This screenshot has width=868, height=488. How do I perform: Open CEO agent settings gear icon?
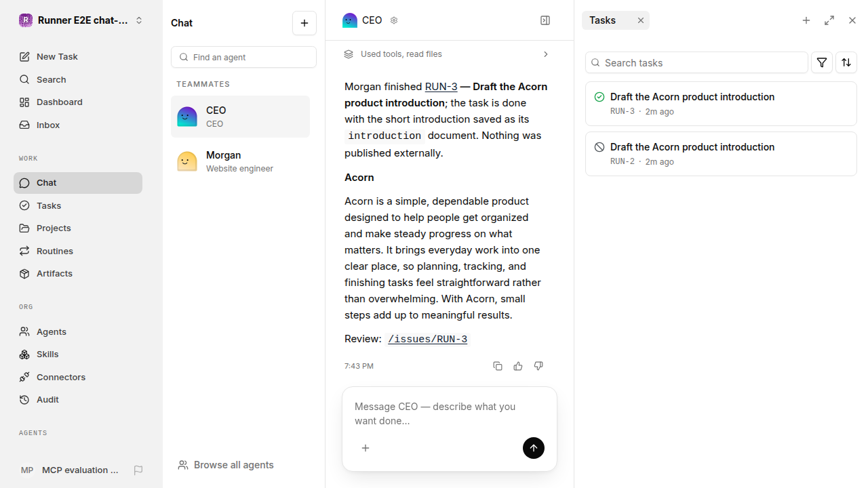[x=394, y=20]
